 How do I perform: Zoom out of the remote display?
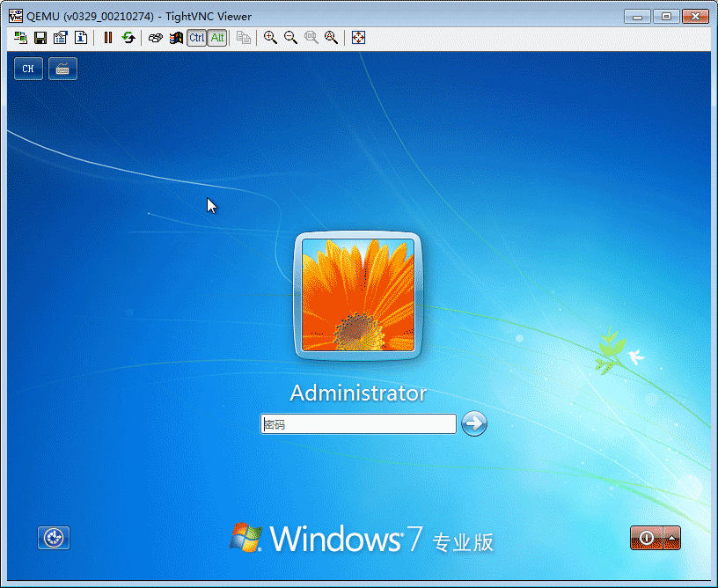click(290, 38)
